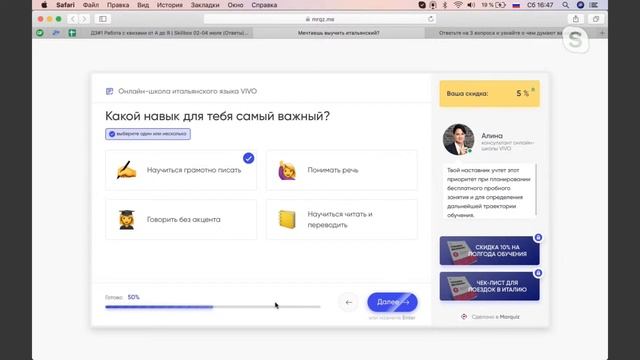Open the Окно menu
Screen dimensions: 640x360
pyautogui.click(x=236, y=5)
